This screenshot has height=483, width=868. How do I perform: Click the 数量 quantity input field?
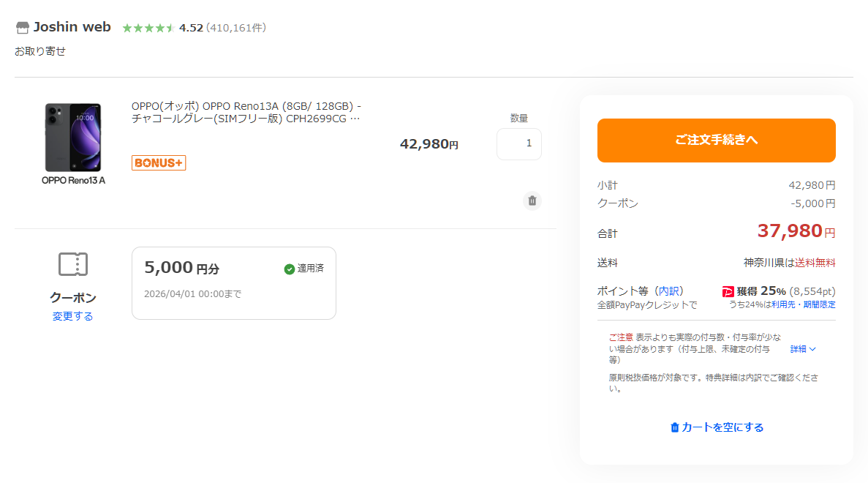(x=518, y=144)
